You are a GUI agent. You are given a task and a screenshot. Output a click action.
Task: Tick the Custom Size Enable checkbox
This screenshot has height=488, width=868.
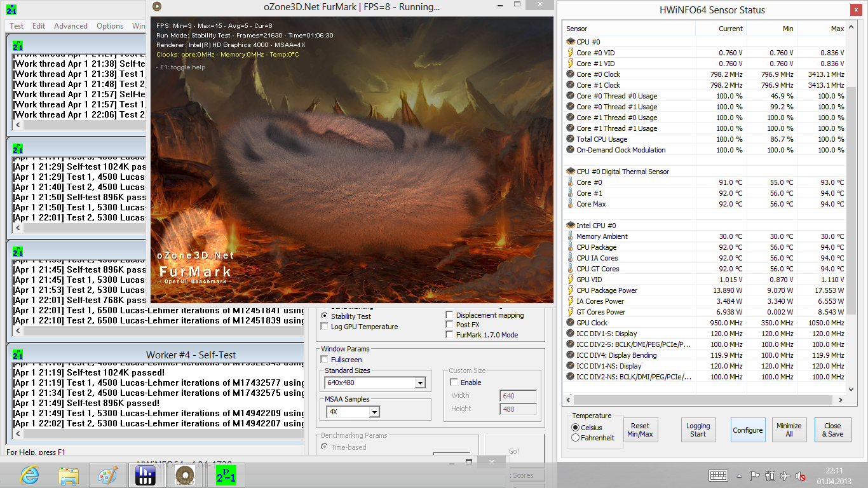454,383
